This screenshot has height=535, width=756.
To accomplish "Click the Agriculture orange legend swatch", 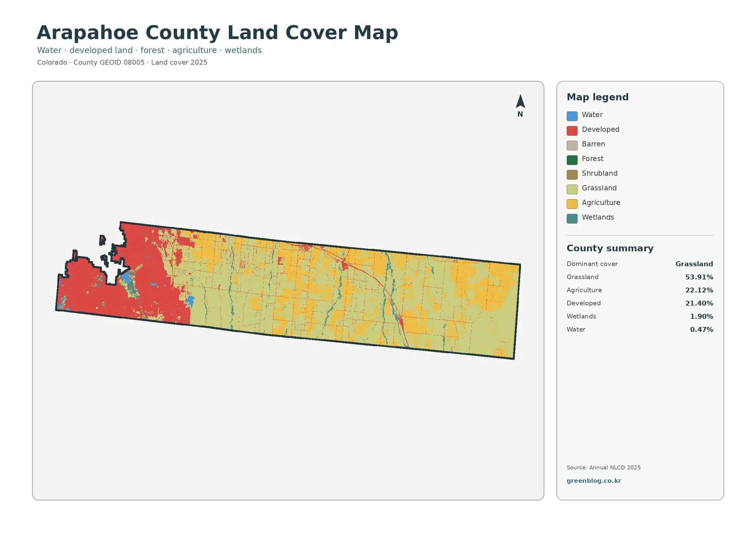I will (572, 204).
